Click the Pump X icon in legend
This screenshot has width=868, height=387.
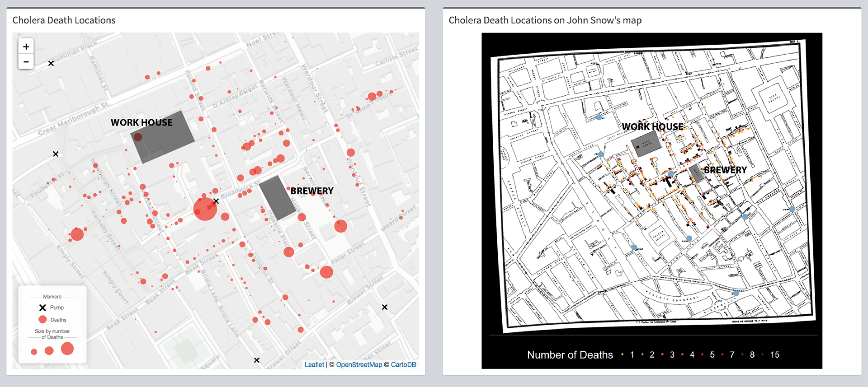42,308
